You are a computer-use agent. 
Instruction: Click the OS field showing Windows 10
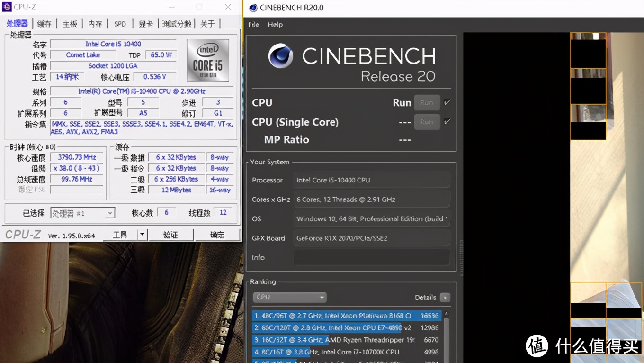point(371,219)
